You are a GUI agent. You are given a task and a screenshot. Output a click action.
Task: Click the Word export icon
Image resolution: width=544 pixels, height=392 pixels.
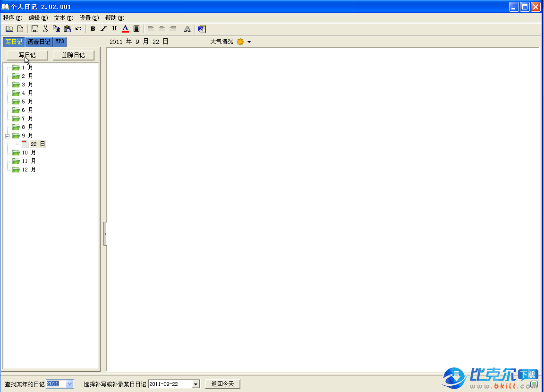(202, 29)
